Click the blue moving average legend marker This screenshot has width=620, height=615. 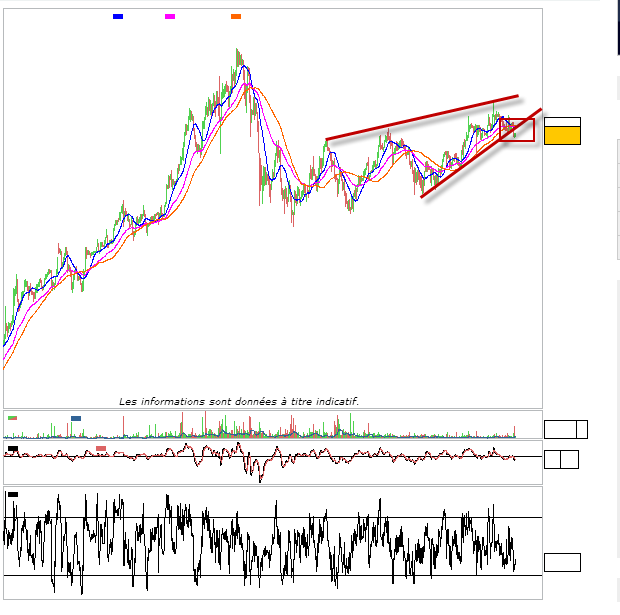pos(118,17)
